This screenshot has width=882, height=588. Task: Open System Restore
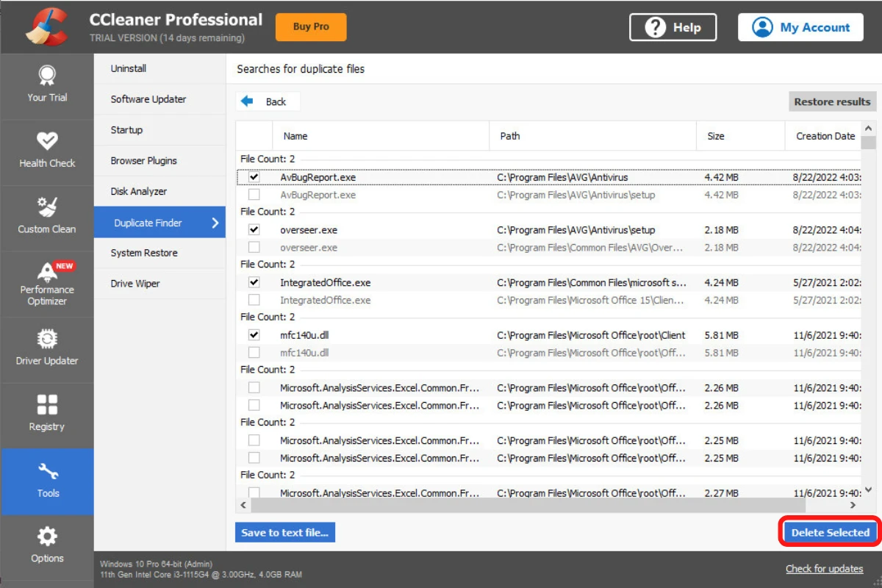click(x=159, y=253)
